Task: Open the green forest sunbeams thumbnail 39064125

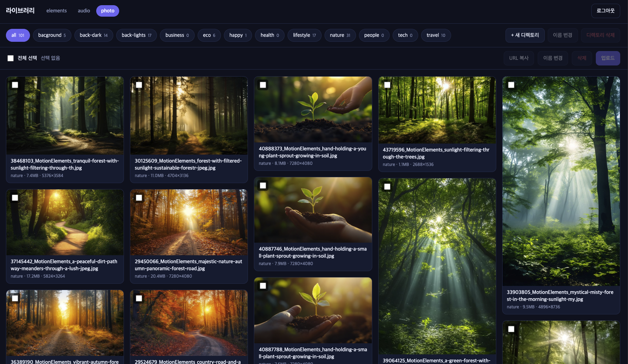Action: click(x=437, y=266)
